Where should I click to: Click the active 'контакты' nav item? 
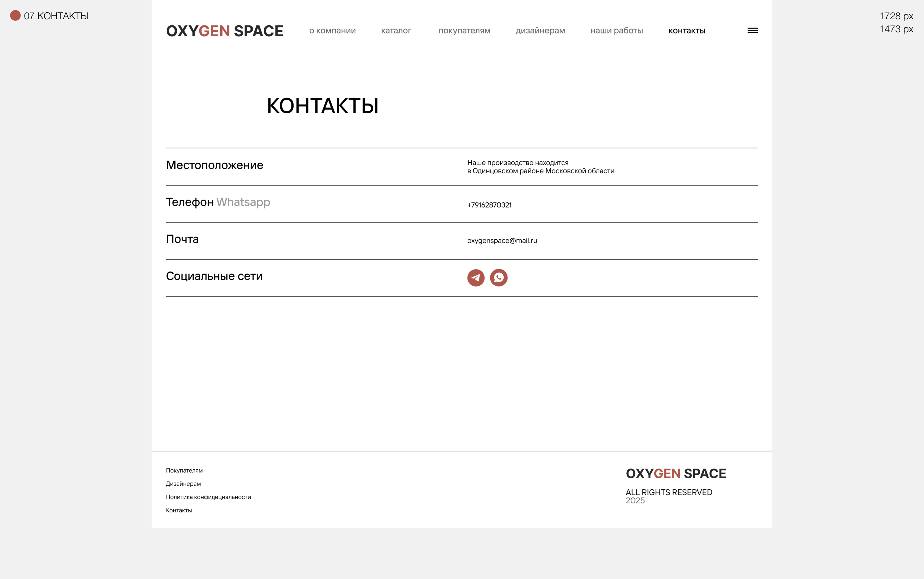click(686, 31)
